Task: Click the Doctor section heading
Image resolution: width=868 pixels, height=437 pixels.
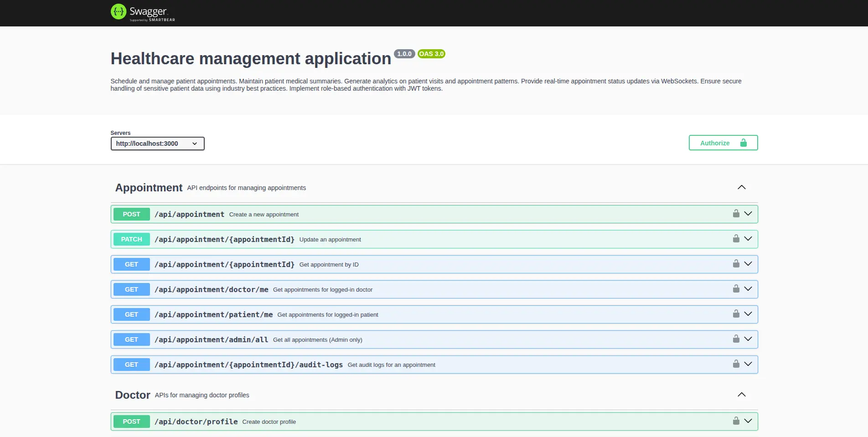Action: click(x=133, y=395)
